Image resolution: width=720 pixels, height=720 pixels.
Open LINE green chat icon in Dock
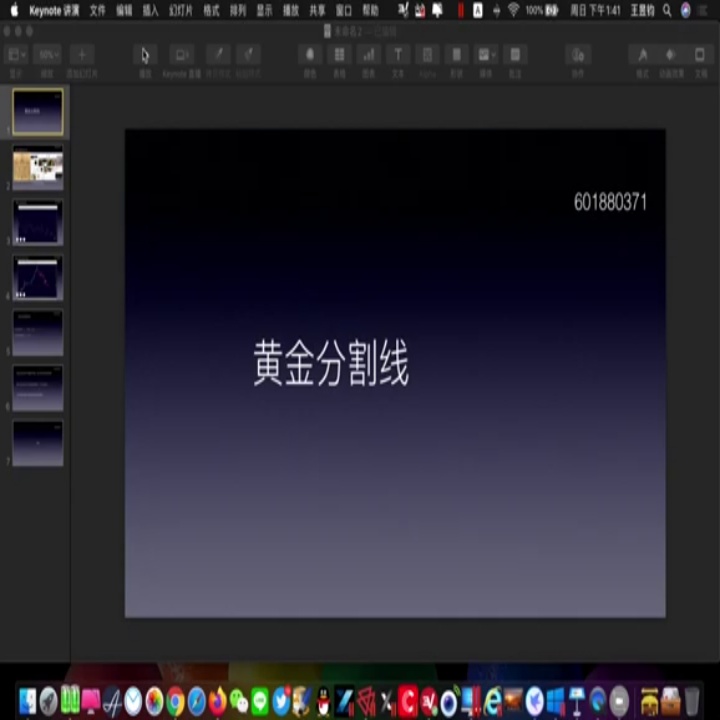pyautogui.click(x=260, y=701)
